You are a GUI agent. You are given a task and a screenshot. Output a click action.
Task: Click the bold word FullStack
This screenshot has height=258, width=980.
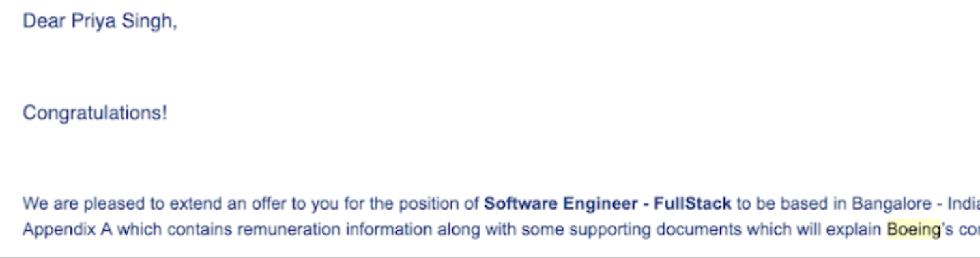point(692,203)
